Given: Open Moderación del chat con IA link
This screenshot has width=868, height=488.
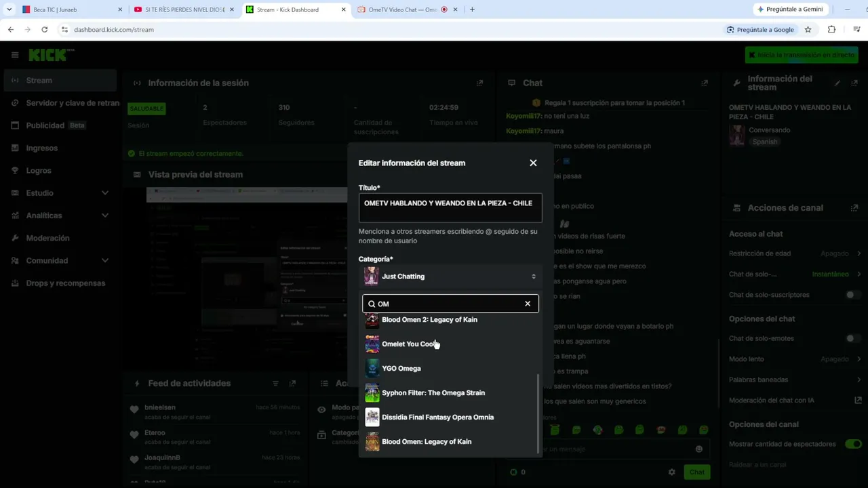Looking at the screenshot, I should 795,401.
